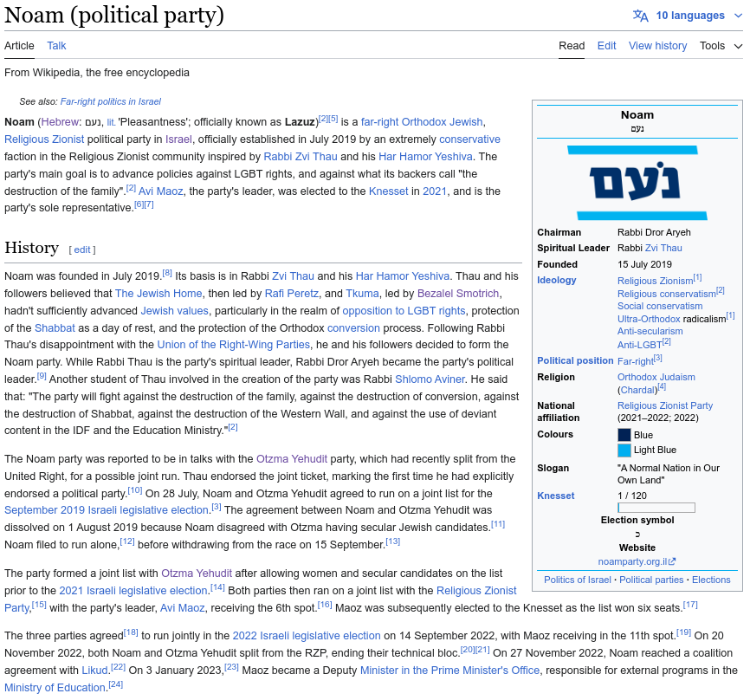Open Politics of Israel footer link
750x700 pixels.
[578, 580]
